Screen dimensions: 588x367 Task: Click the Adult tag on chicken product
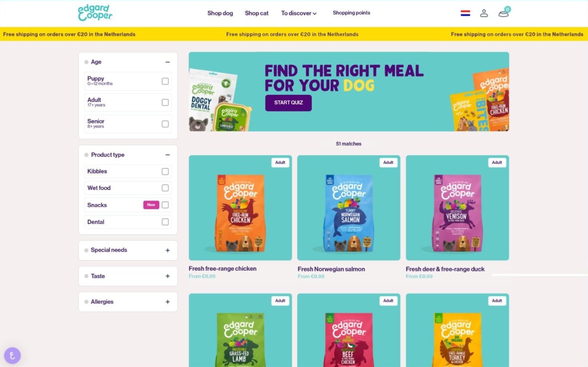pos(280,163)
